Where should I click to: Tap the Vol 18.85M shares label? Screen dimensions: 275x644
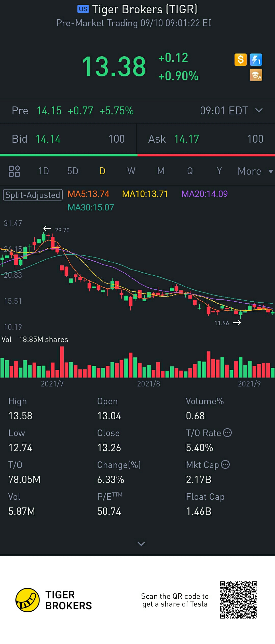(x=35, y=340)
